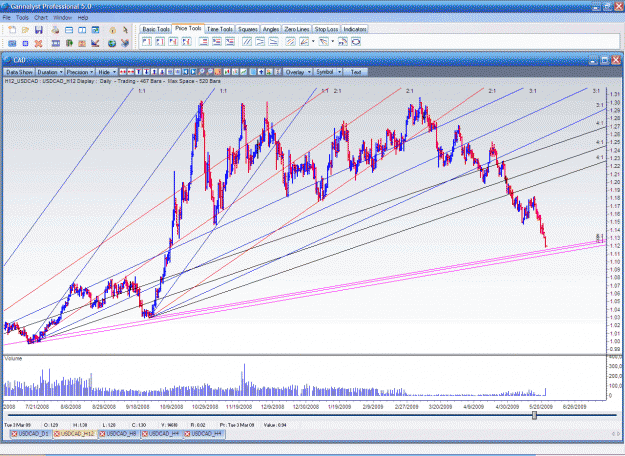Select the parallel diagonal lines tool
Image resolution: width=625 pixels, height=456 pixels.
click(x=247, y=41)
